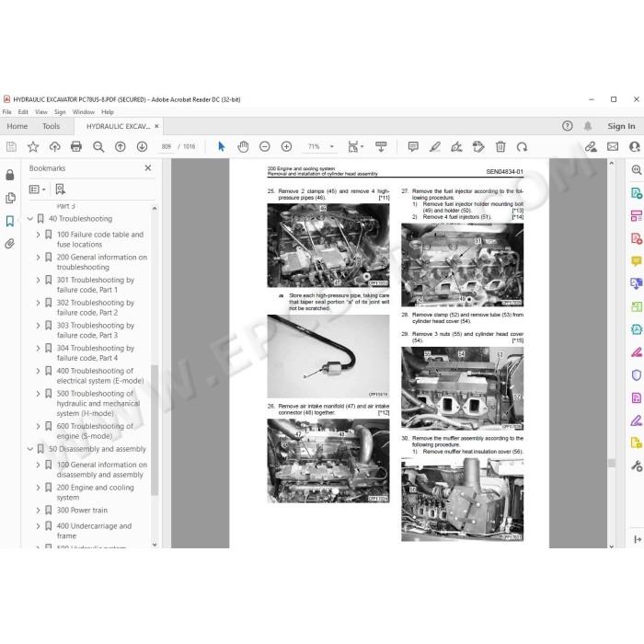
Task: Open the Sign document tool
Action: [x=456, y=146]
